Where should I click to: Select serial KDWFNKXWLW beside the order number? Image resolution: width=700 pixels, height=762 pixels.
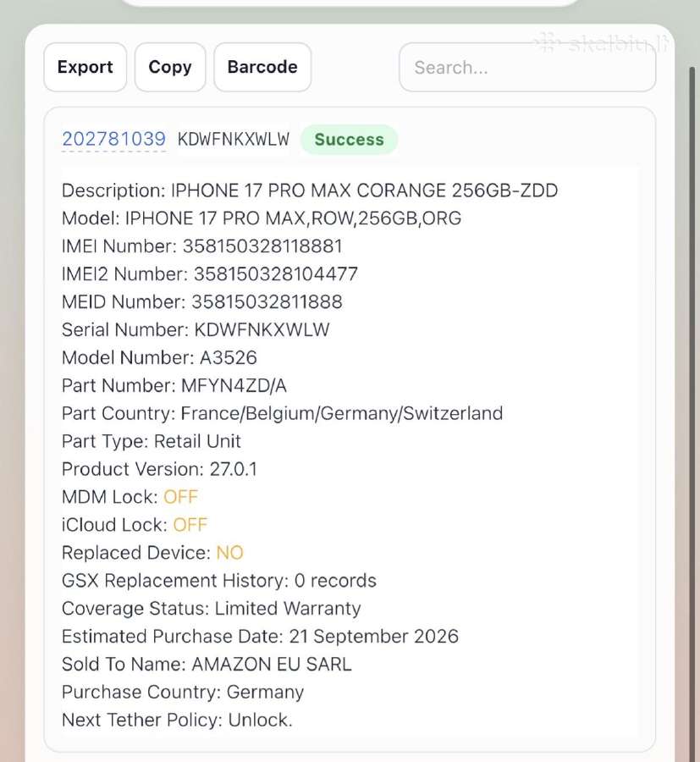tap(233, 139)
